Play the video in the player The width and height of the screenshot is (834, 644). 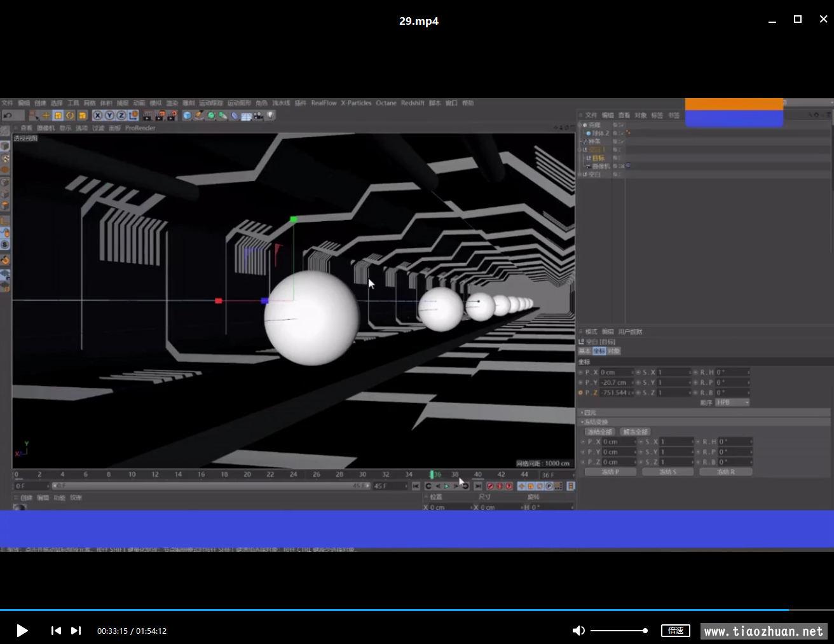point(22,631)
